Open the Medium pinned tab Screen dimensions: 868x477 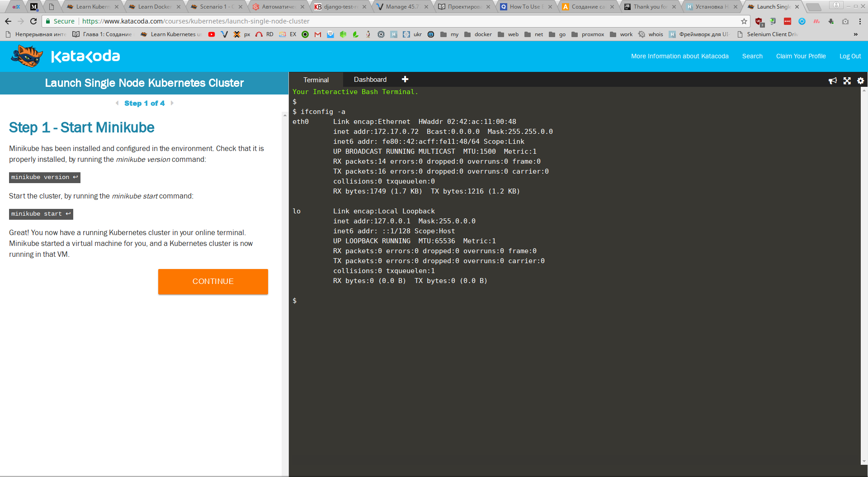tap(34, 7)
